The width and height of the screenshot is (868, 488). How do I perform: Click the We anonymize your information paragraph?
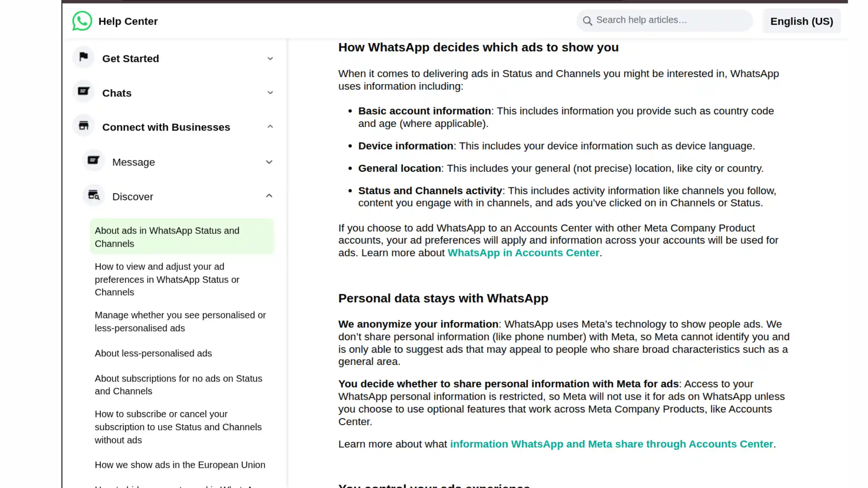click(564, 343)
